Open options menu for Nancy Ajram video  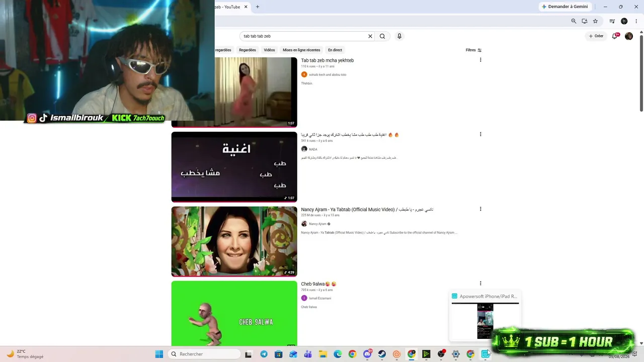coord(480,209)
